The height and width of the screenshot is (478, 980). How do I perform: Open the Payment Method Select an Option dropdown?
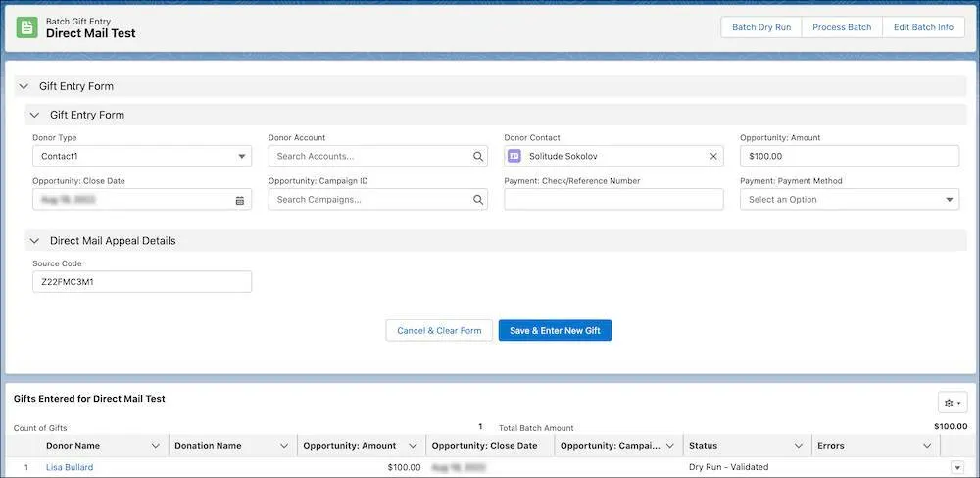coord(850,200)
